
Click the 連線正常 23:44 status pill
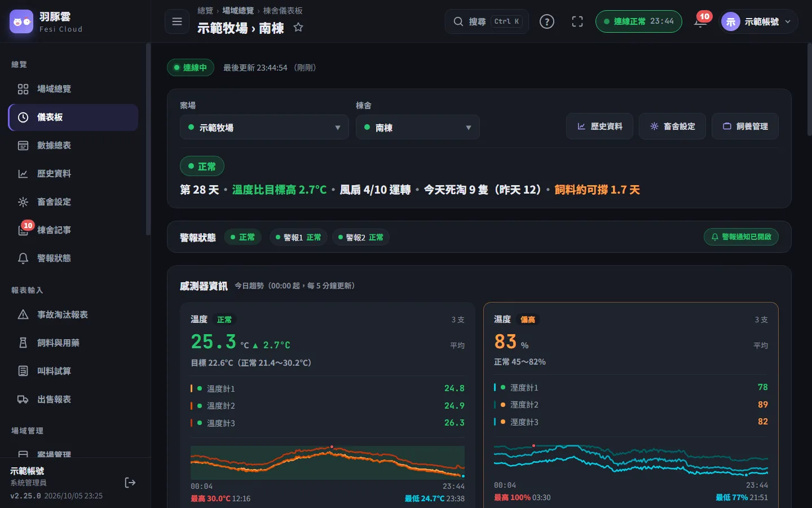click(638, 21)
